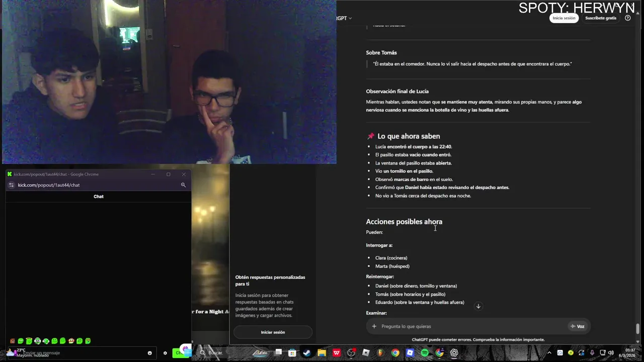
Task: Open the ChatGPT model selector dropdown
Action: click(x=344, y=18)
